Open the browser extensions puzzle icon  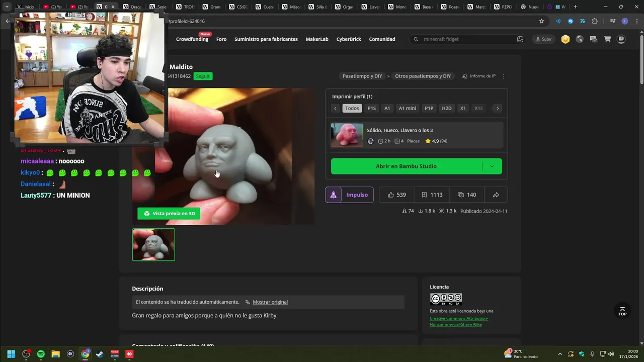(x=595, y=21)
